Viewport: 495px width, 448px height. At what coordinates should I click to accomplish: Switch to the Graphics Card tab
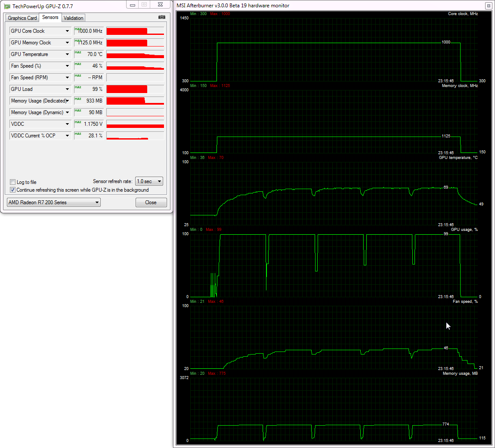[x=22, y=18]
